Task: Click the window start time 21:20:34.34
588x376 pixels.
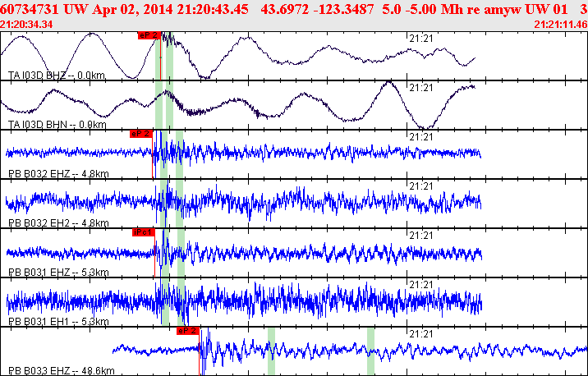Action: point(26,25)
